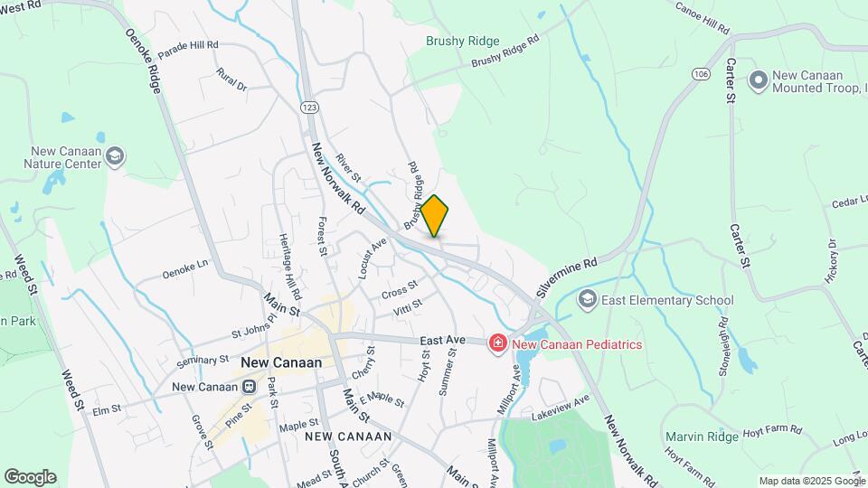
Task: Select the Brushy Ridge park label
Action: (x=463, y=41)
